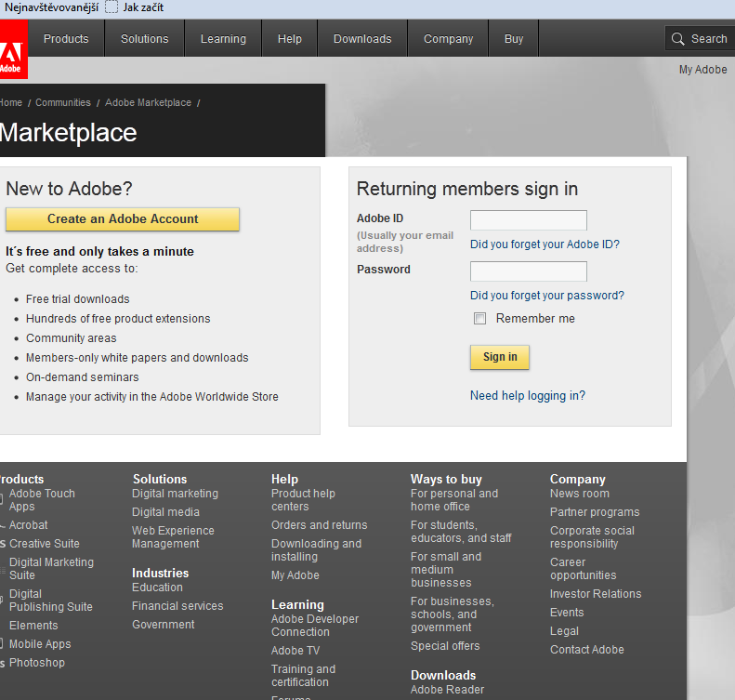Open Special offers footer link
Image resolution: width=735 pixels, height=700 pixels.
point(445,646)
